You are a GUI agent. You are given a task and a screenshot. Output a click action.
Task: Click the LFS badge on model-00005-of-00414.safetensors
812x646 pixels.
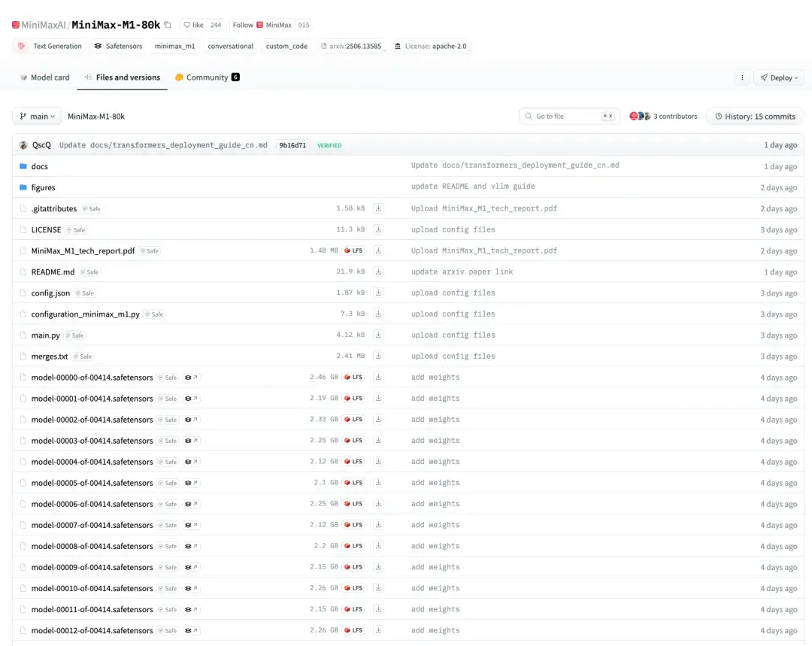pos(353,483)
